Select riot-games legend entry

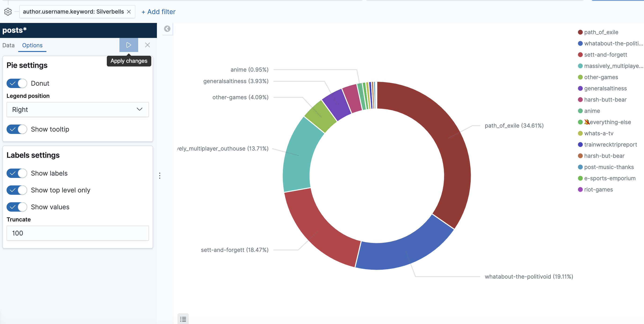[596, 190]
